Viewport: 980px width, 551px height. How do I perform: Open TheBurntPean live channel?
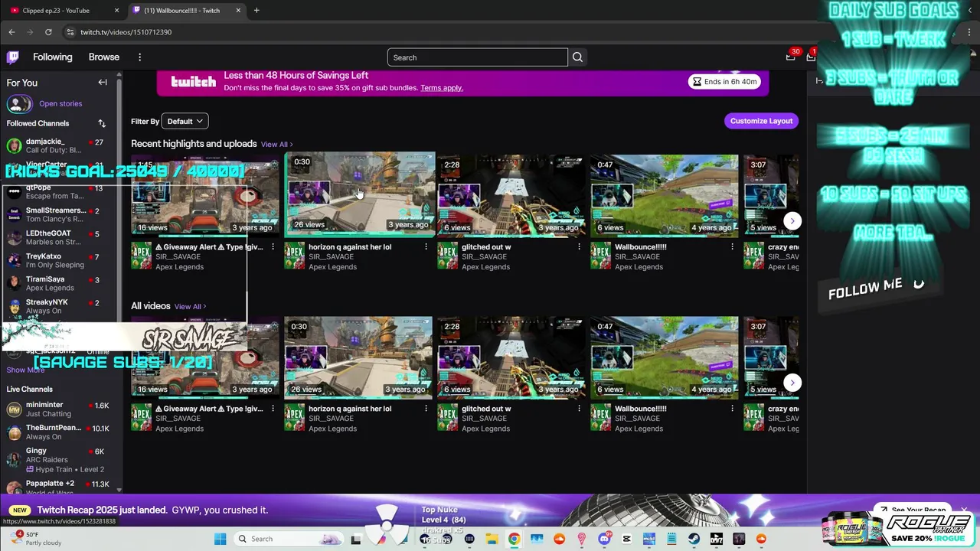click(58, 432)
